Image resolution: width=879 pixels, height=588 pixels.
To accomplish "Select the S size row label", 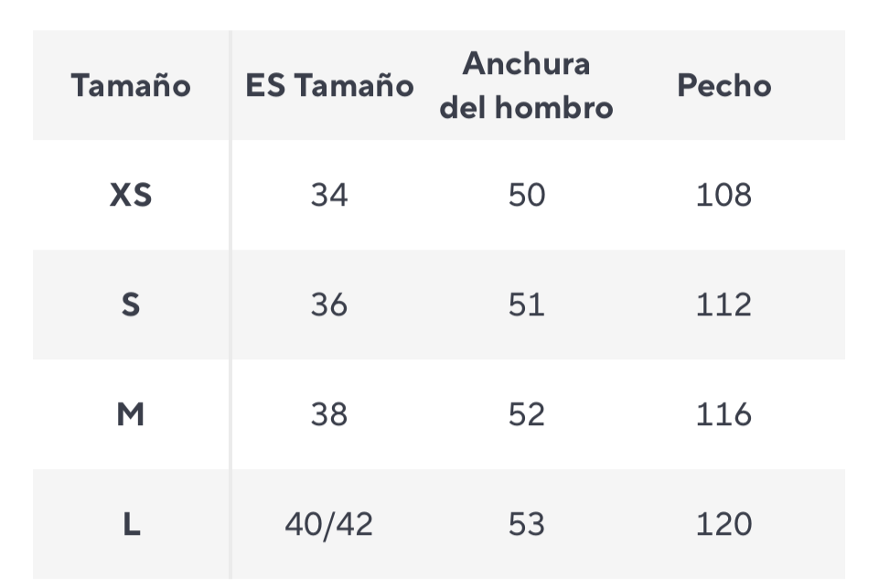I will click(131, 305).
